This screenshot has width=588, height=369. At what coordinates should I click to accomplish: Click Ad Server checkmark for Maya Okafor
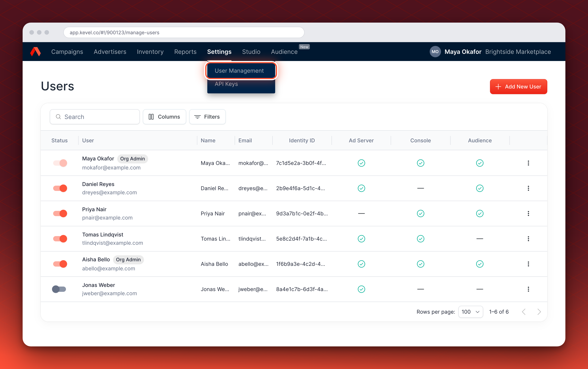[x=361, y=163]
